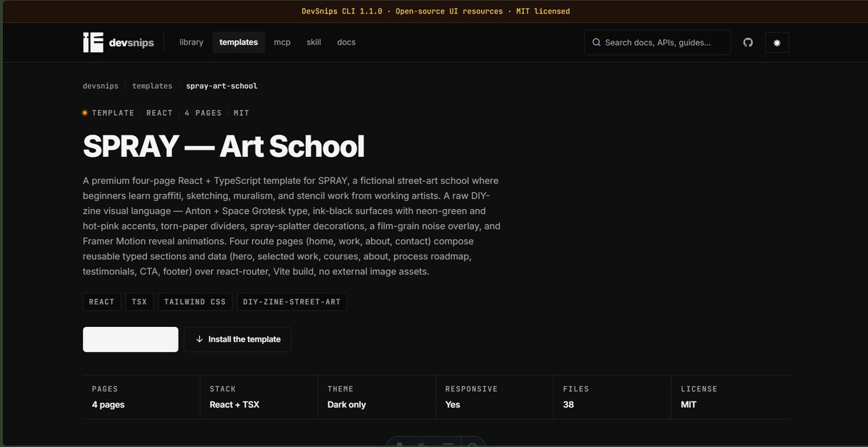868x447 pixels.
Task: Click the devsnips logo icon
Action: pos(93,43)
